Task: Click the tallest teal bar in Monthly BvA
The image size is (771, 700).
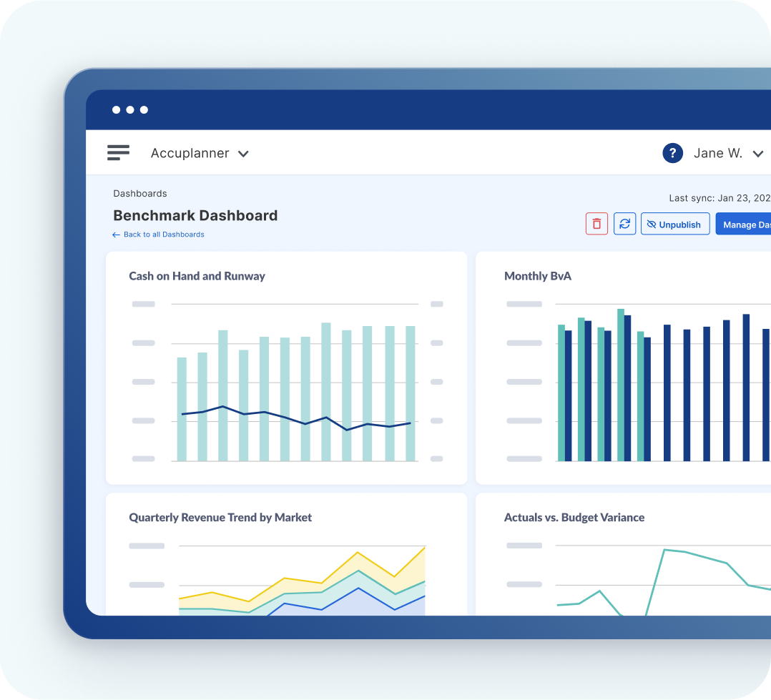Action: (621, 385)
